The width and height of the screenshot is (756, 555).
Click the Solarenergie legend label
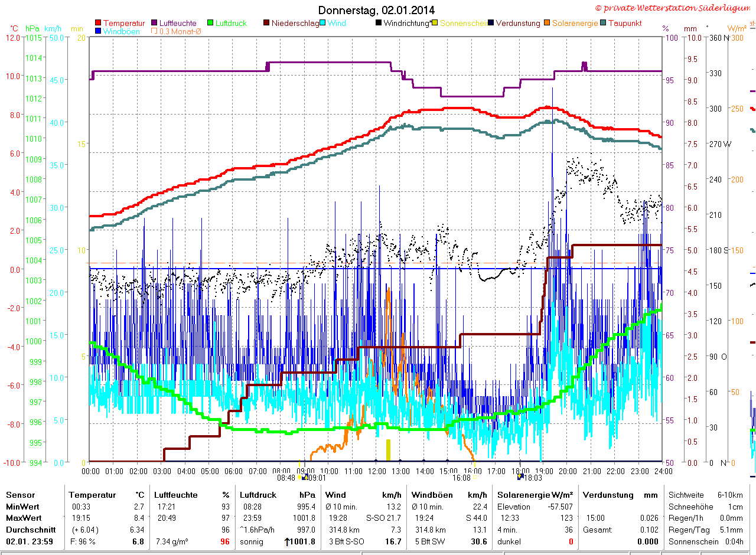(575, 24)
